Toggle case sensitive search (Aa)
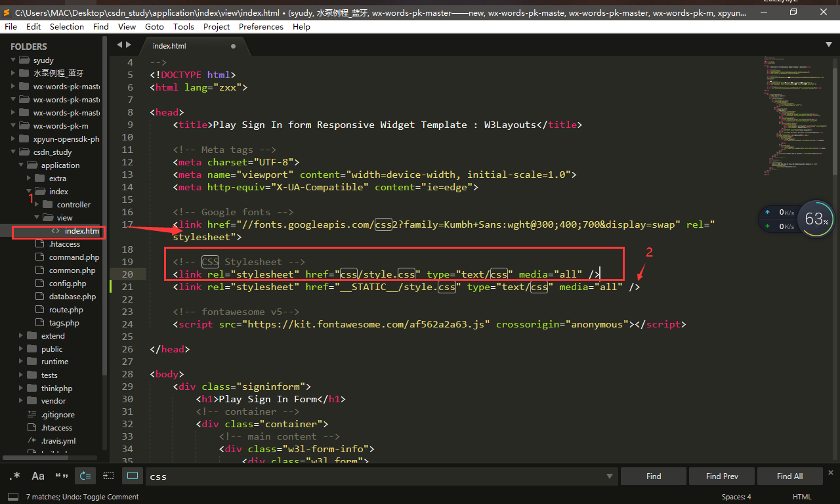The image size is (840, 504). [x=39, y=476]
